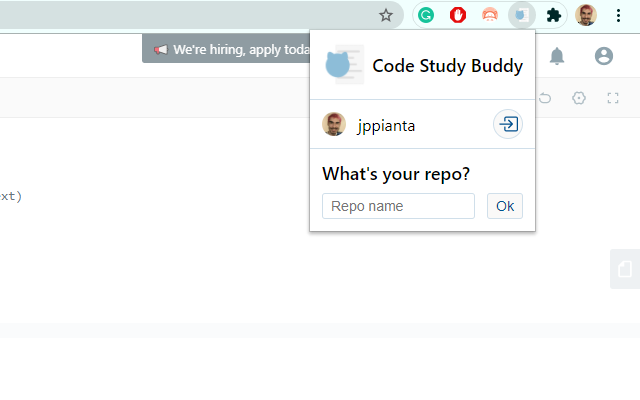
Task: Click the notifications bell icon
Action: click(x=557, y=57)
